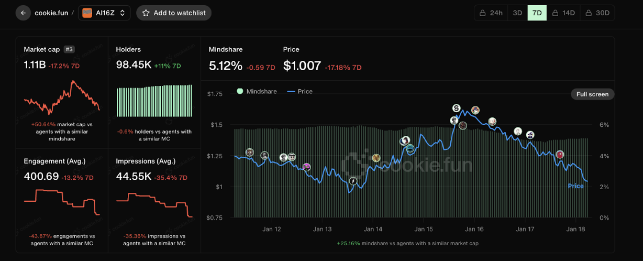Image resolution: width=644 pixels, height=261 pixels.
Task: Toggle the Price series in legend
Action: click(300, 91)
